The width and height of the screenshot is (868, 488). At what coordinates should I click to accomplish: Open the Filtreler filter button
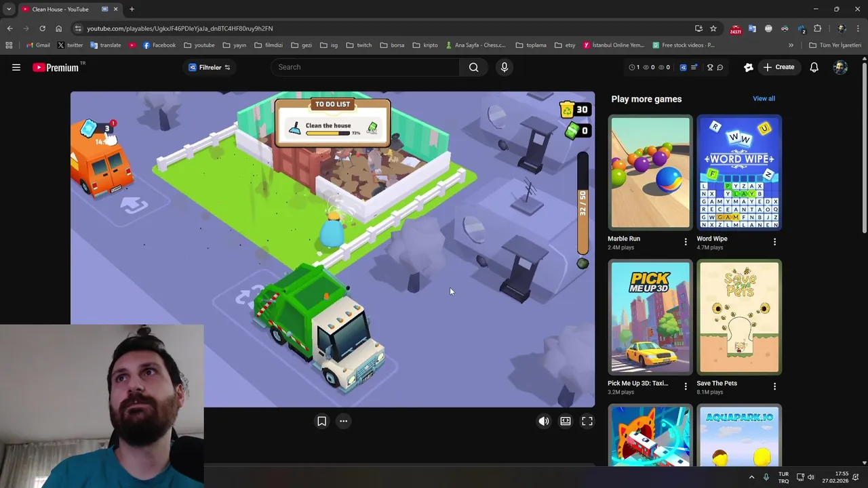point(210,67)
